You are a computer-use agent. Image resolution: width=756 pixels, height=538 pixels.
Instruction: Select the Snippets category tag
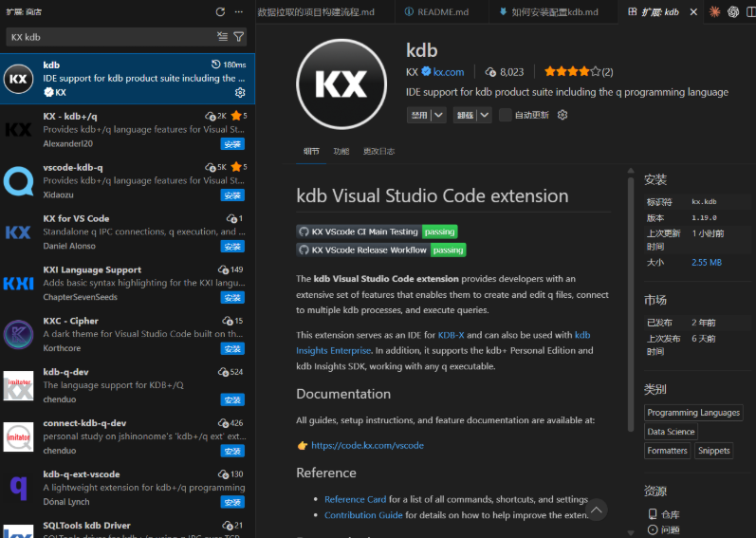click(x=713, y=451)
